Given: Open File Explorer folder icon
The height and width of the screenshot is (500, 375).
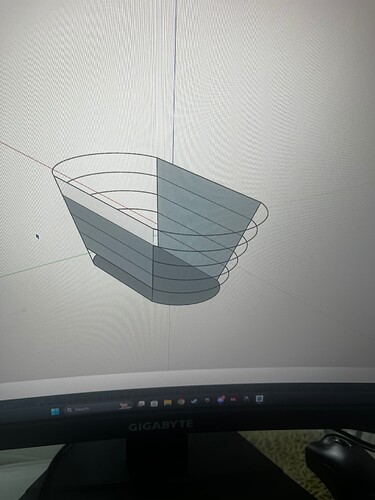Looking at the screenshot, I should click(x=167, y=403).
